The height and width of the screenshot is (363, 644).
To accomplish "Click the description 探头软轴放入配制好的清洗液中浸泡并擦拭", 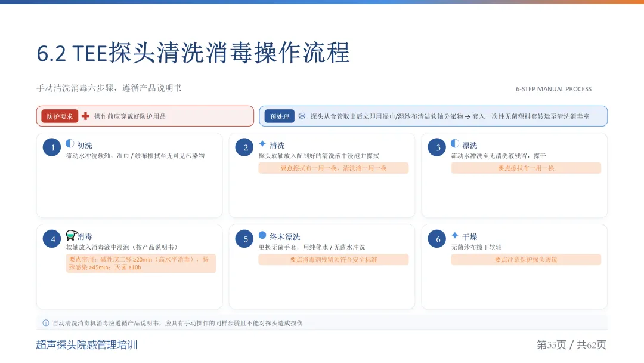I will [318, 156].
